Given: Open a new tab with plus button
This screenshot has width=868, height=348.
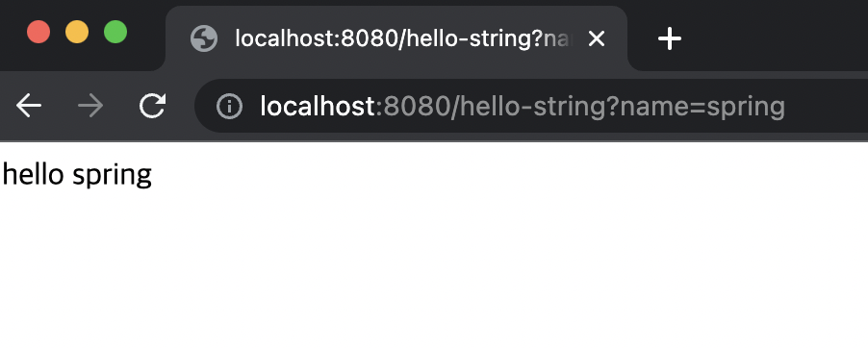Looking at the screenshot, I should click(669, 38).
